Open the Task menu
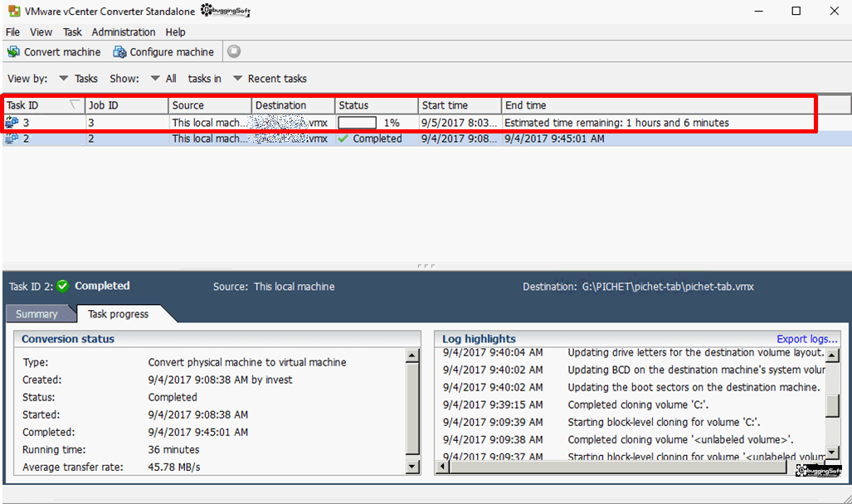 click(x=72, y=32)
